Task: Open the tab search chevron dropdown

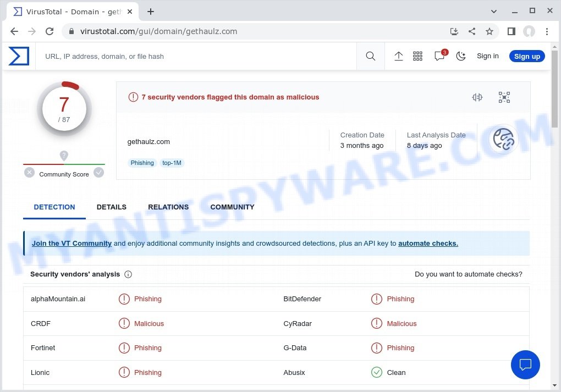Action: 494,12
